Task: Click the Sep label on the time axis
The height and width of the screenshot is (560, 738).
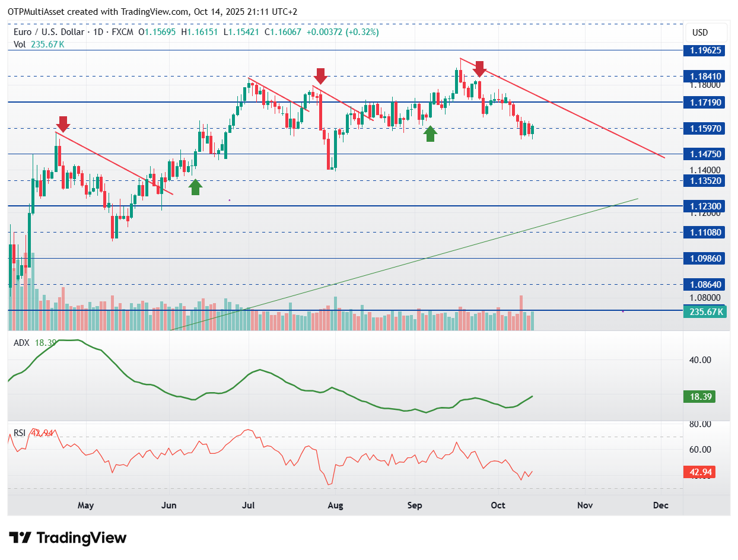Action: 415,505
